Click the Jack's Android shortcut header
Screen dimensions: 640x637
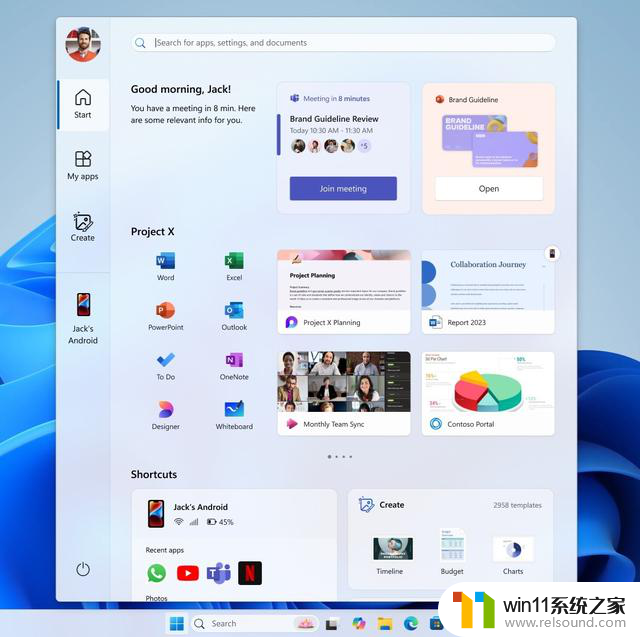click(200, 507)
